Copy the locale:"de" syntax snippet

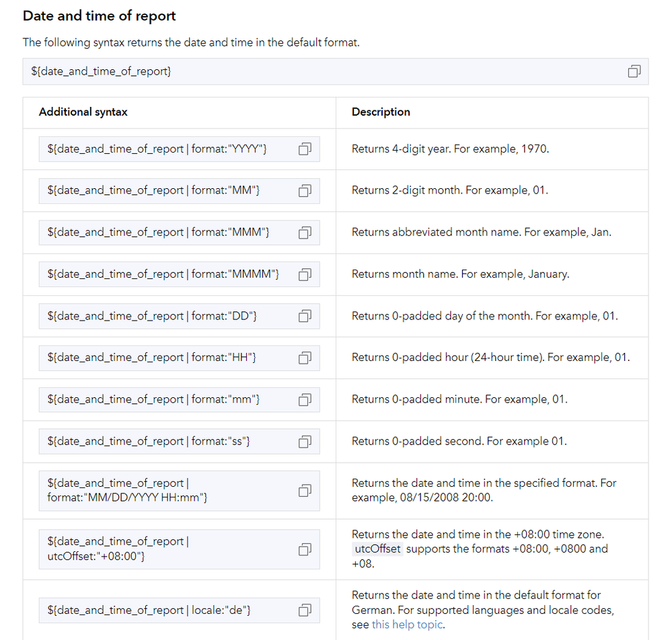click(x=305, y=610)
